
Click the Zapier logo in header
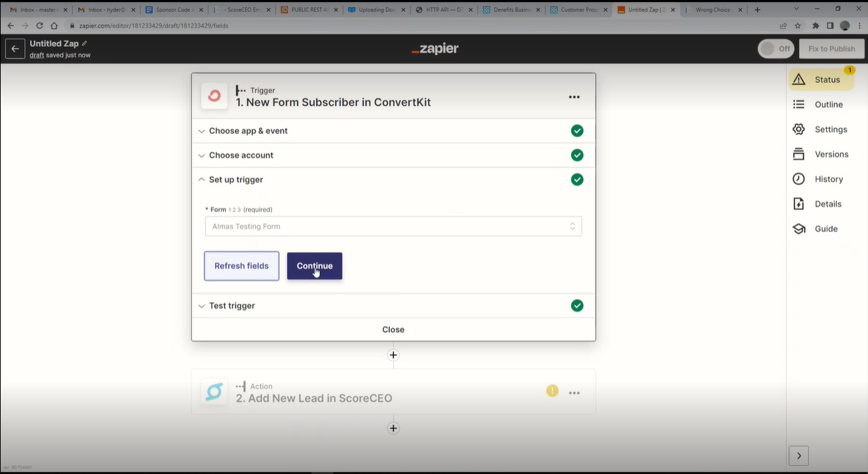tap(435, 49)
